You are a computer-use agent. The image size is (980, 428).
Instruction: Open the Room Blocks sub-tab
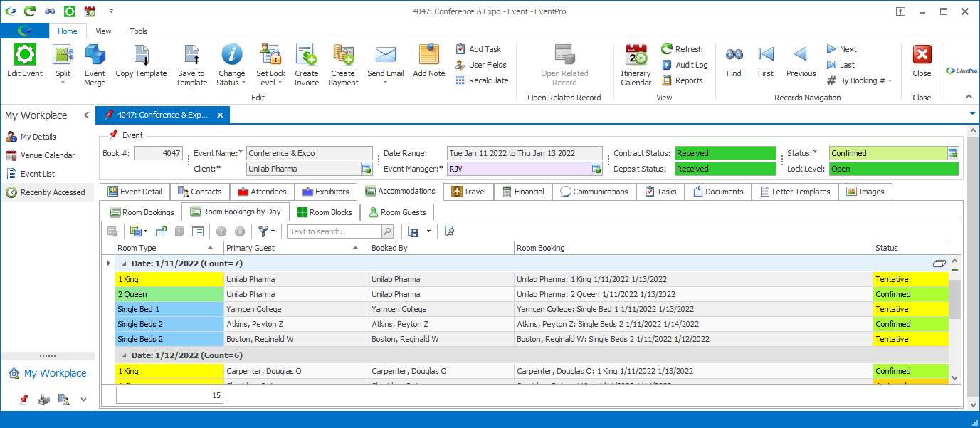point(324,212)
